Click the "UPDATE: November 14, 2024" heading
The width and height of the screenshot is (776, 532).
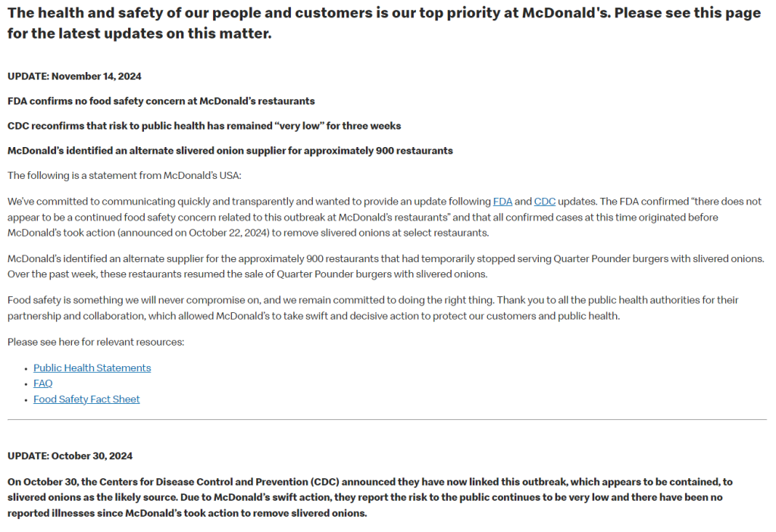(x=74, y=76)
